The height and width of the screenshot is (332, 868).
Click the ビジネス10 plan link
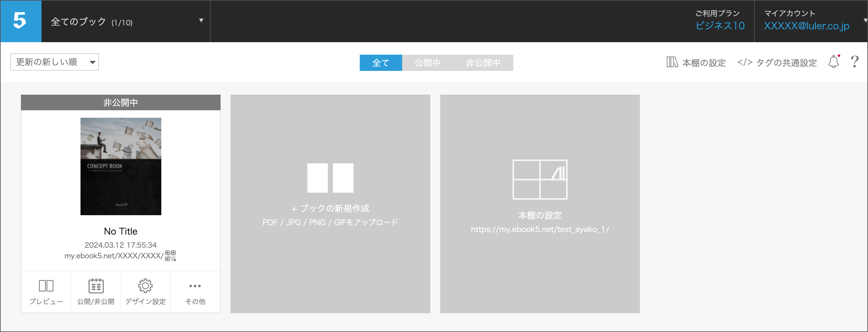coord(720,26)
